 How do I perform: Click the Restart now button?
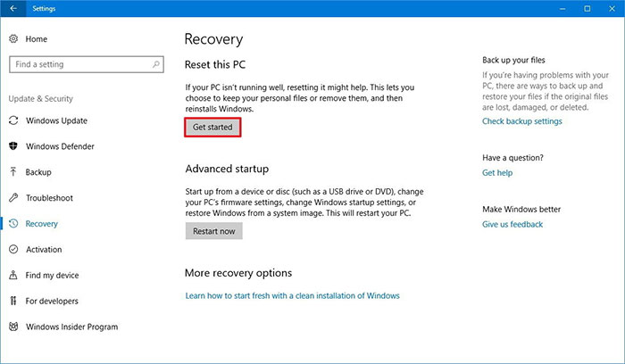213,231
